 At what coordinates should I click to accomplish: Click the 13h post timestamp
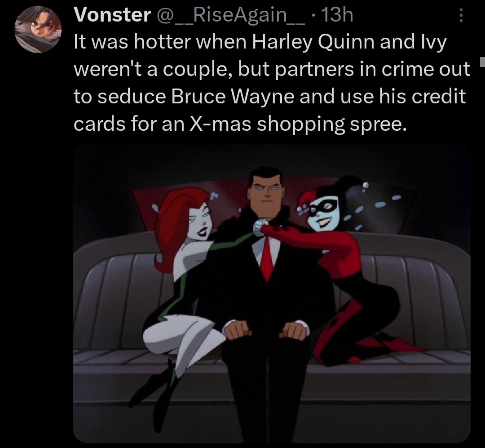[x=337, y=14]
